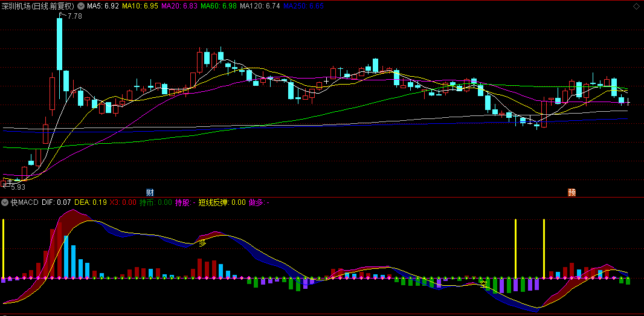Click the MA10: 6.95 legend
Screen dimensions: 644x316
[140, 6]
